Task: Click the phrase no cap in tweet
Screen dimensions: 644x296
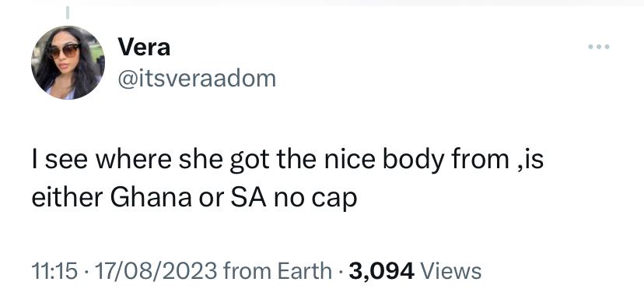Action: 316,199
